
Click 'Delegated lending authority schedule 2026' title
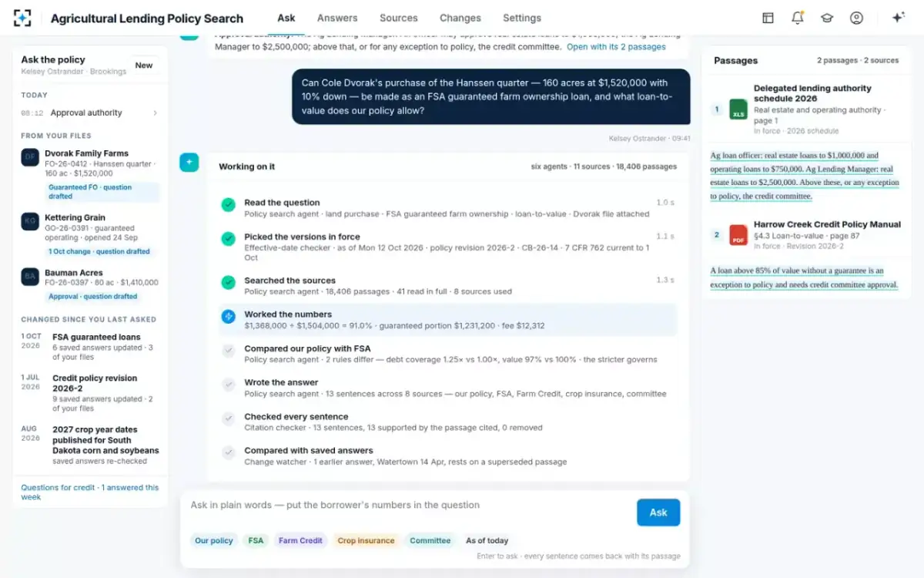point(812,93)
